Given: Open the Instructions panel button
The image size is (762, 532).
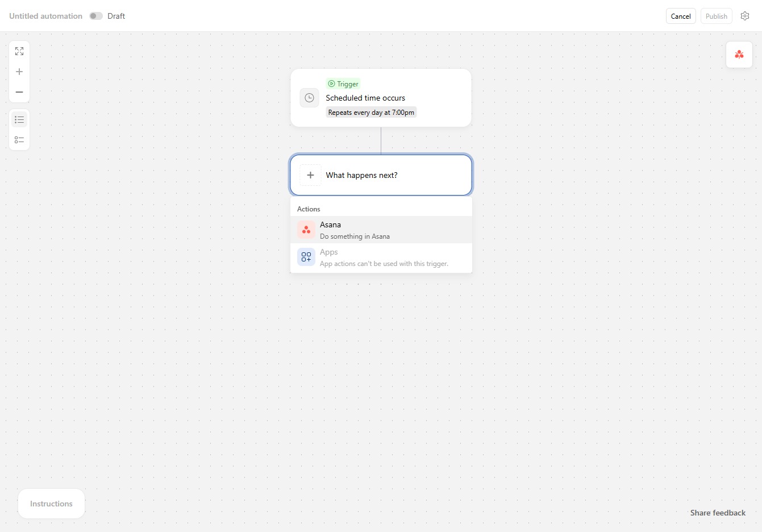Looking at the screenshot, I should pos(51,504).
